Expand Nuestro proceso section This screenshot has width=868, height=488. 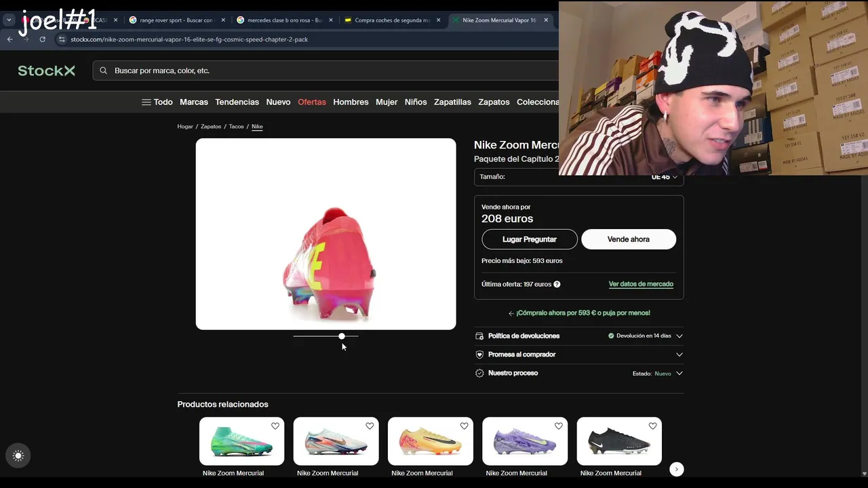click(578, 373)
